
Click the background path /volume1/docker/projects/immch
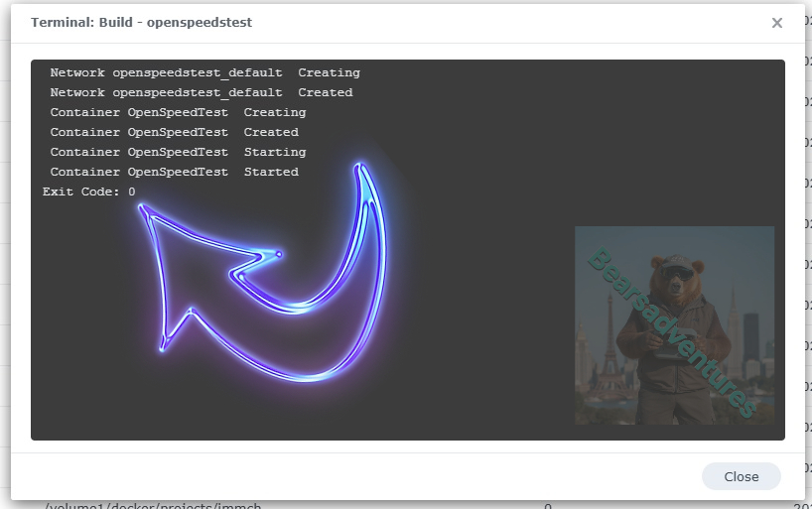154,506
